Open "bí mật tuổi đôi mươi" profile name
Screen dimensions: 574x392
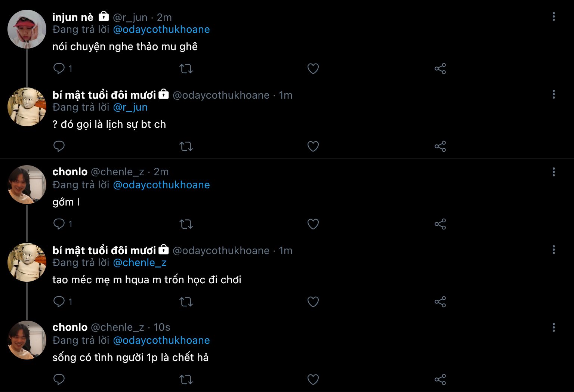[x=104, y=95]
